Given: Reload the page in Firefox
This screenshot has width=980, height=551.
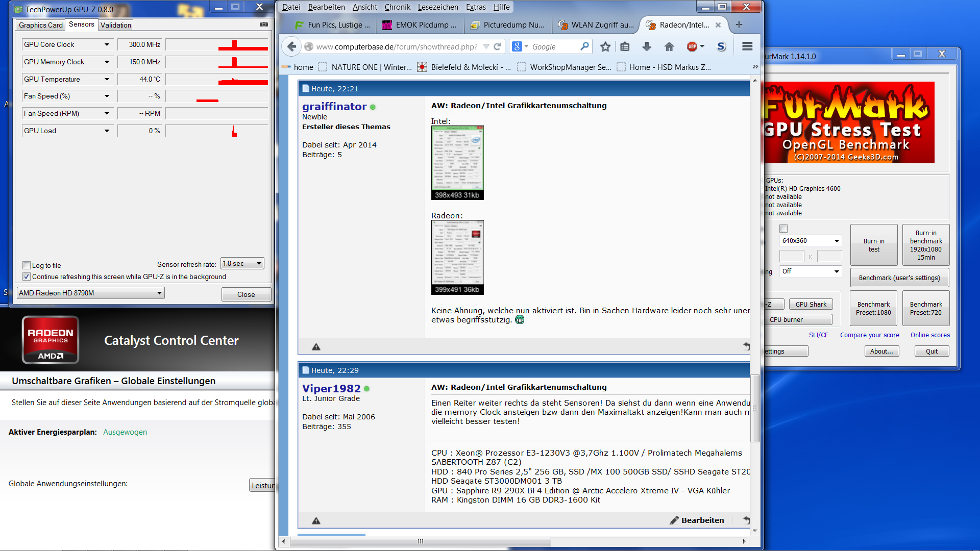Looking at the screenshot, I should (x=497, y=46).
